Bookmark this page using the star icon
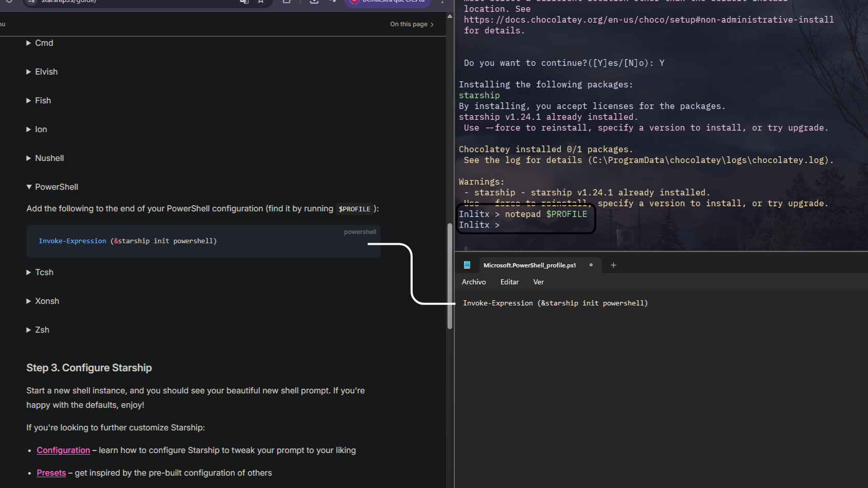 tap(261, 2)
